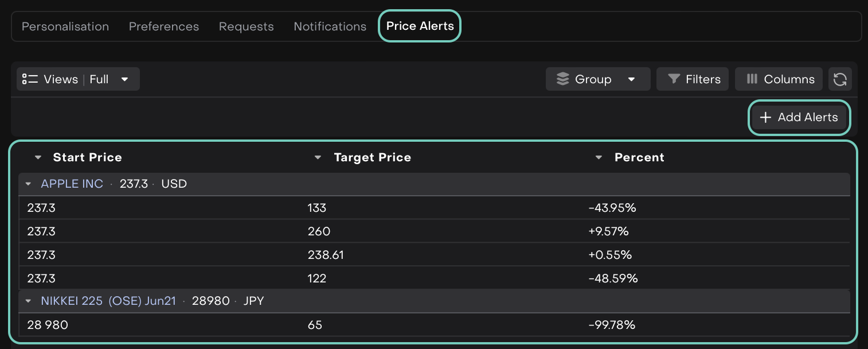Open Target Price column sort menu
This screenshot has width=868, height=349.
(318, 158)
